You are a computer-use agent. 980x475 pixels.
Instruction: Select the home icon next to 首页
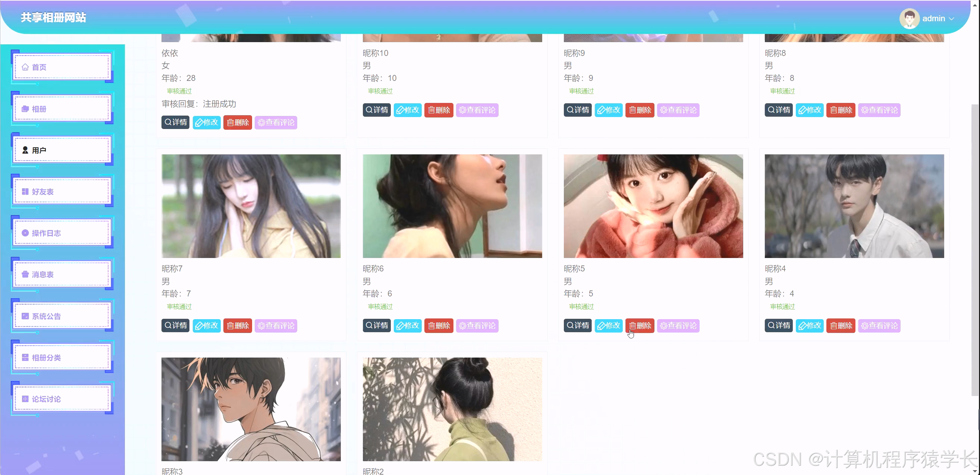pos(25,67)
